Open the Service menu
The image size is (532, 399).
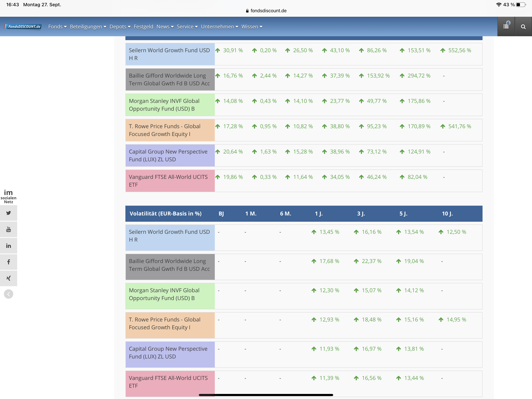(187, 27)
